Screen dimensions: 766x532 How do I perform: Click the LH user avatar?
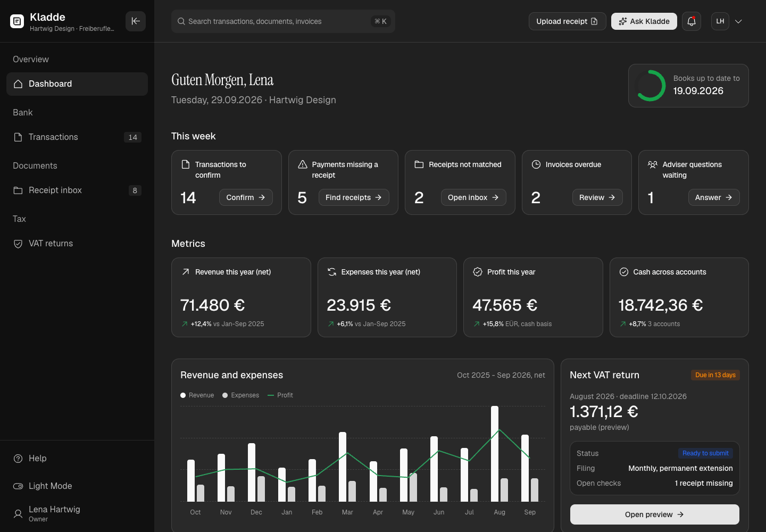point(720,21)
